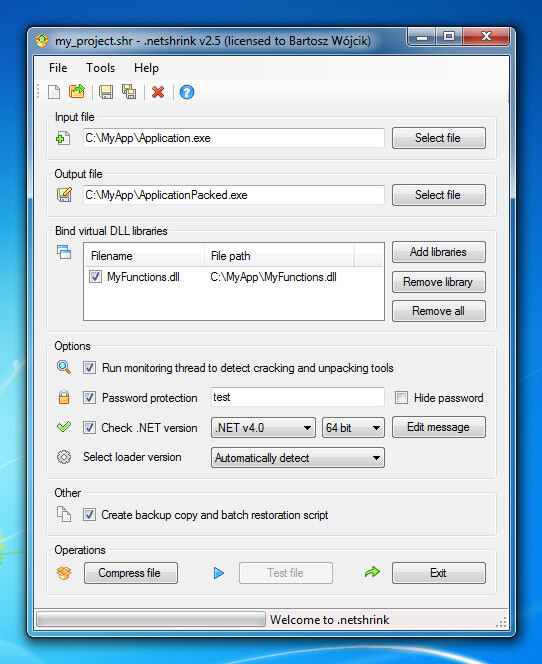Uncheck the MyFunctions.dll library checkbox

click(95, 277)
